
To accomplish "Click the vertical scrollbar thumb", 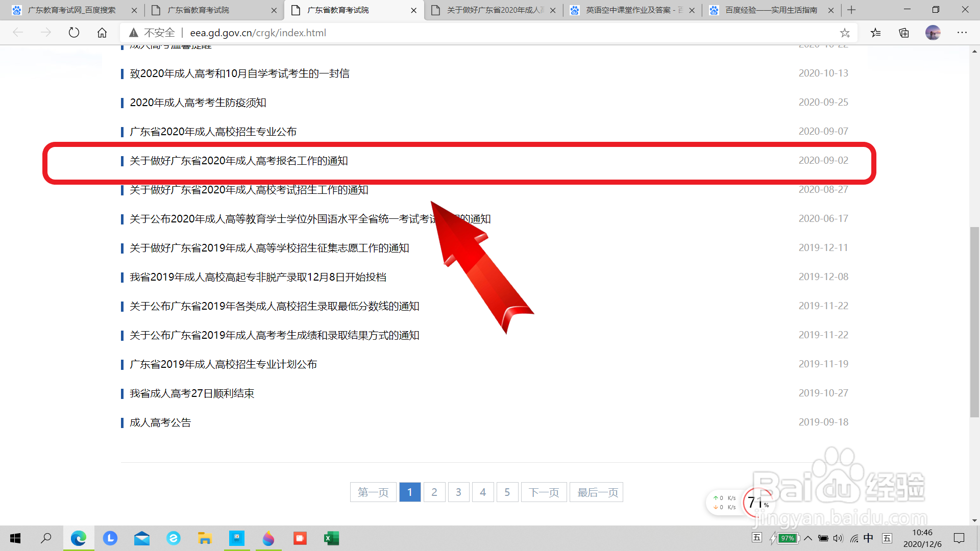I will pos(974,321).
